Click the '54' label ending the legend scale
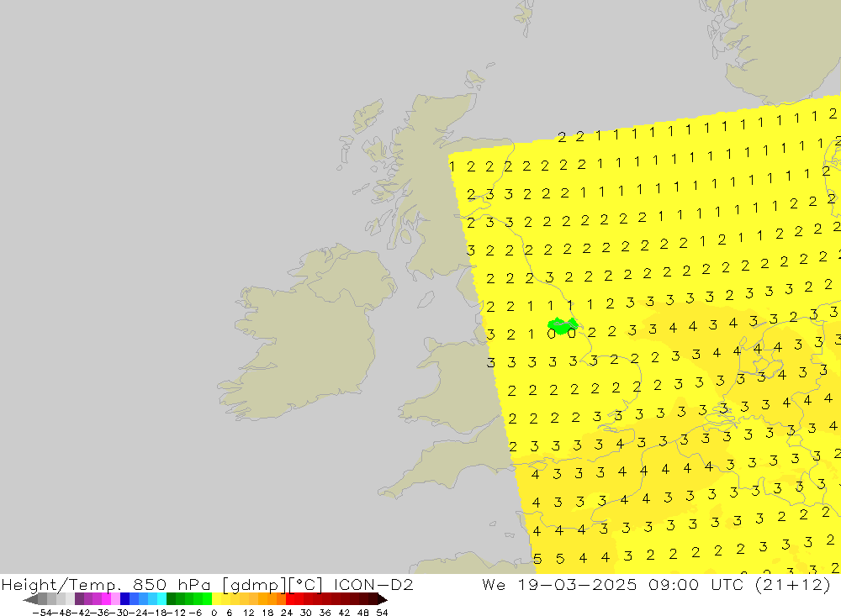The height and width of the screenshot is (616, 841). [382, 613]
